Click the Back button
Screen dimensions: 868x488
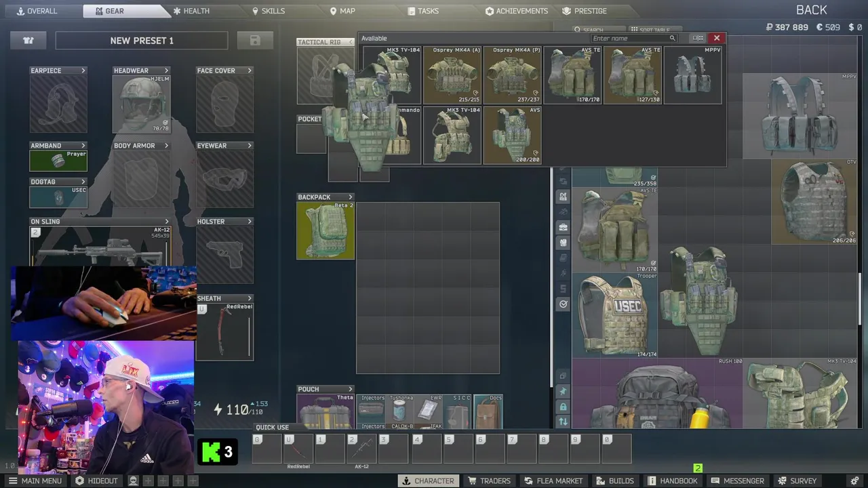click(x=812, y=10)
